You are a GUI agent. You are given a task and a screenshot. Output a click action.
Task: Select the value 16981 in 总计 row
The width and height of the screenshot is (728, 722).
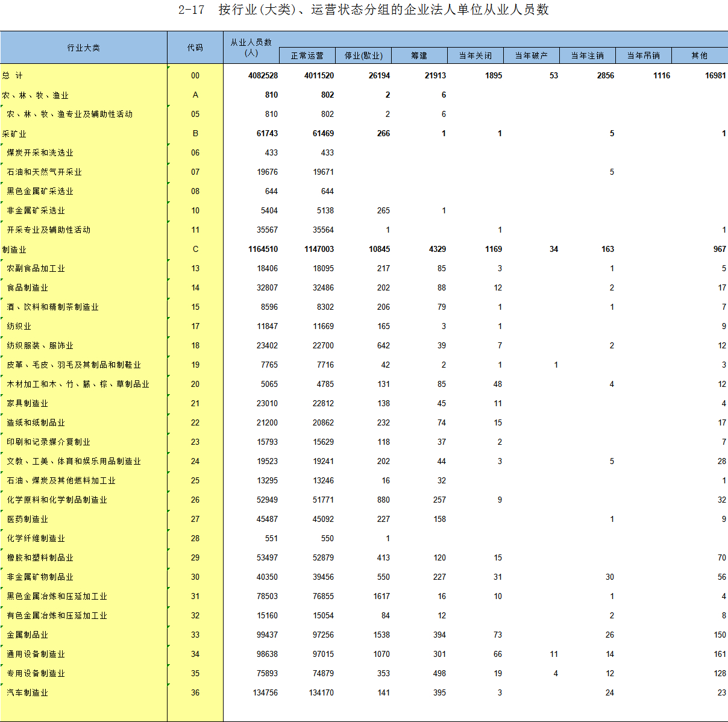pyautogui.click(x=715, y=75)
